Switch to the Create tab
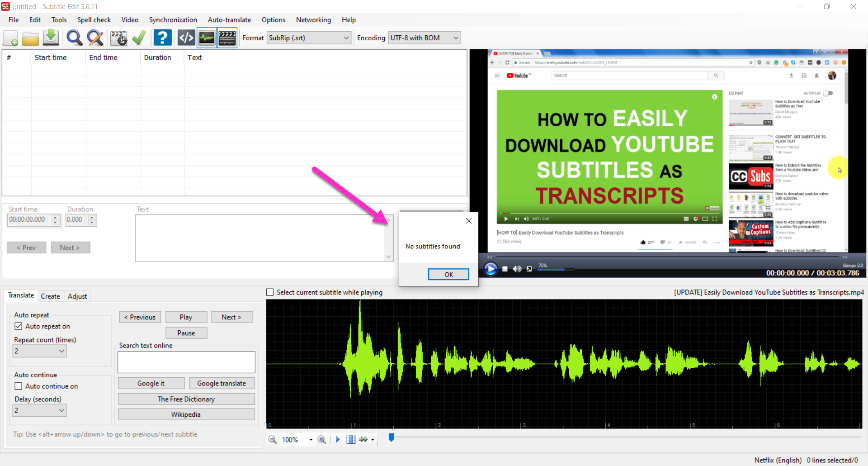 50,296
